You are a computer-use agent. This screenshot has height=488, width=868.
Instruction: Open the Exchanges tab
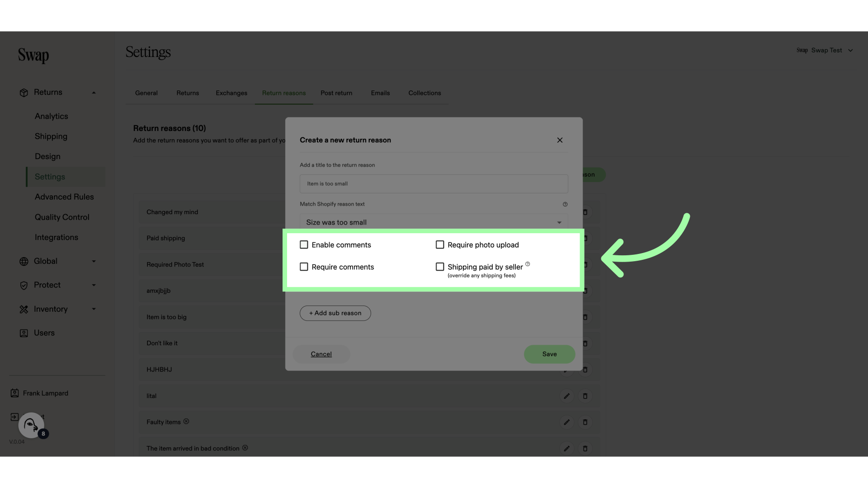pos(231,93)
